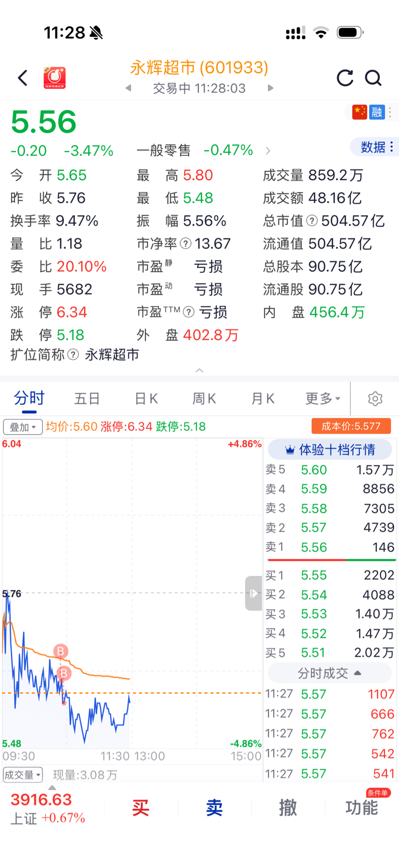Select 买1 row at 5.55
Viewport: 399px width, 868px height.
(330, 575)
